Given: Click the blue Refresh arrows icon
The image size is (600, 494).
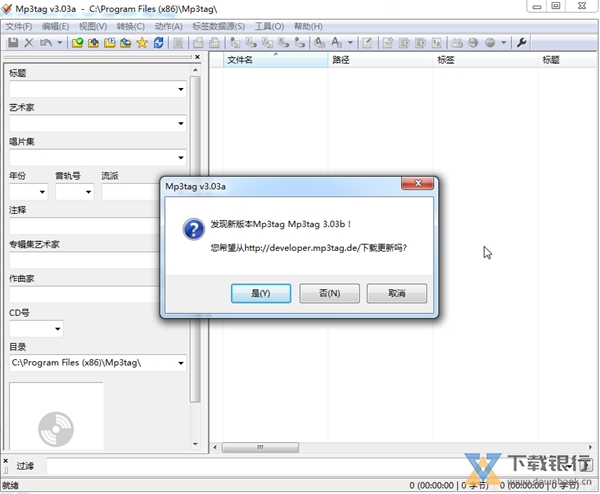Looking at the screenshot, I should pyautogui.click(x=158, y=42).
